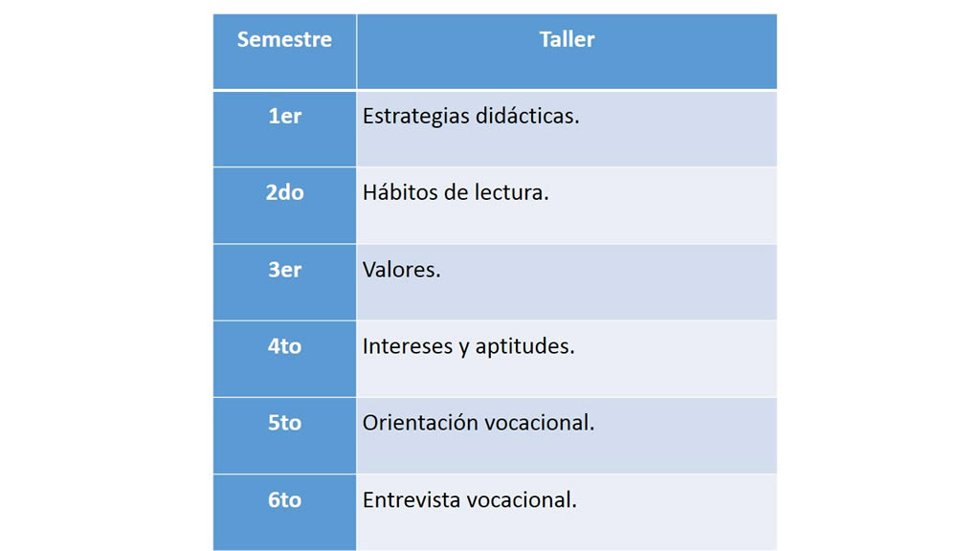Viewport: 980px width, 551px height.
Task: Click the Taller column header
Action: (567, 40)
